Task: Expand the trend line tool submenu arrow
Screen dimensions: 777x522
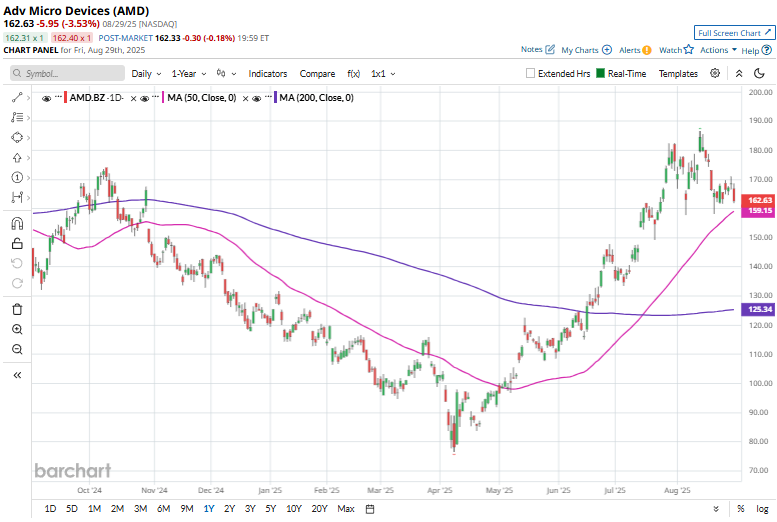Action: point(28,98)
